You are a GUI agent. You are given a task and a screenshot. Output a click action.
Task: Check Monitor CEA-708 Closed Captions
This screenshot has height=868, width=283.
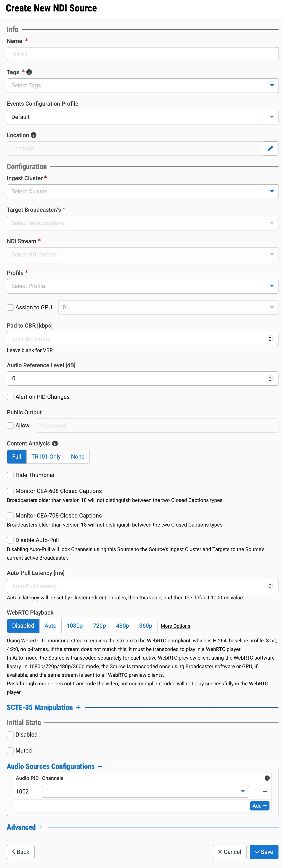tap(10, 515)
